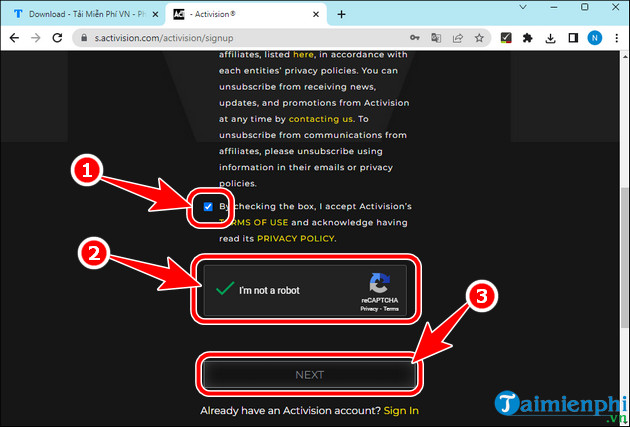Show browser downloads
The image size is (630, 427).
tap(550, 38)
